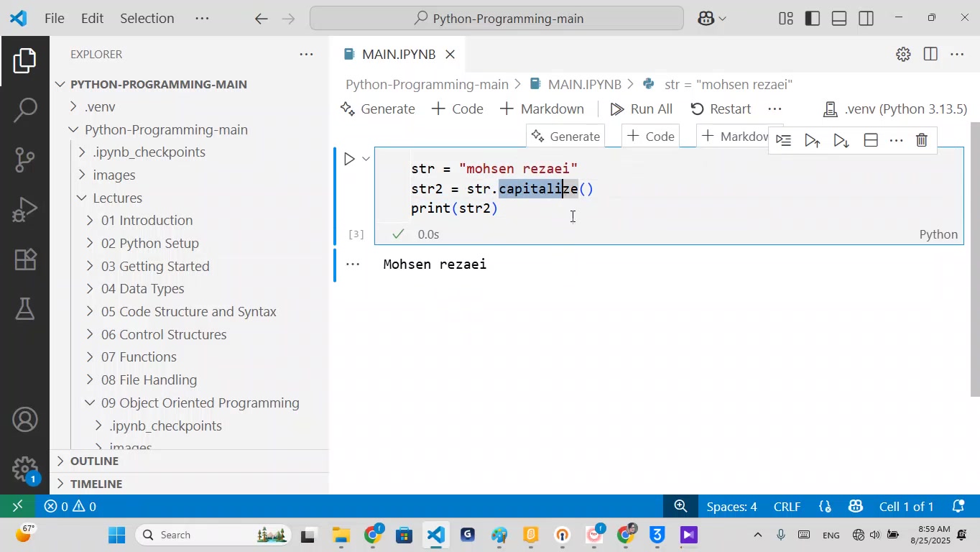Click the Windows taskbar Search box
The height and width of the screenshot is (552, 980).
(213, 535)
